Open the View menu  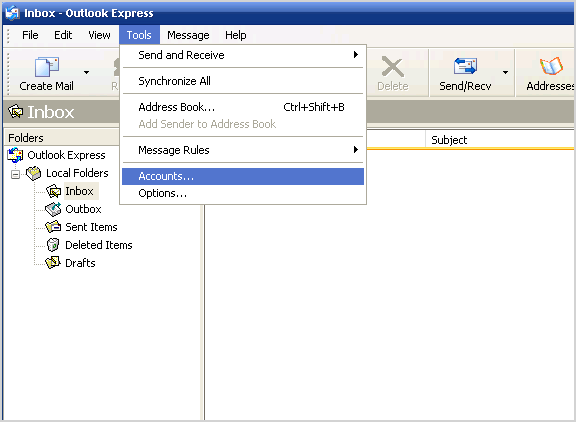(99, 35)
